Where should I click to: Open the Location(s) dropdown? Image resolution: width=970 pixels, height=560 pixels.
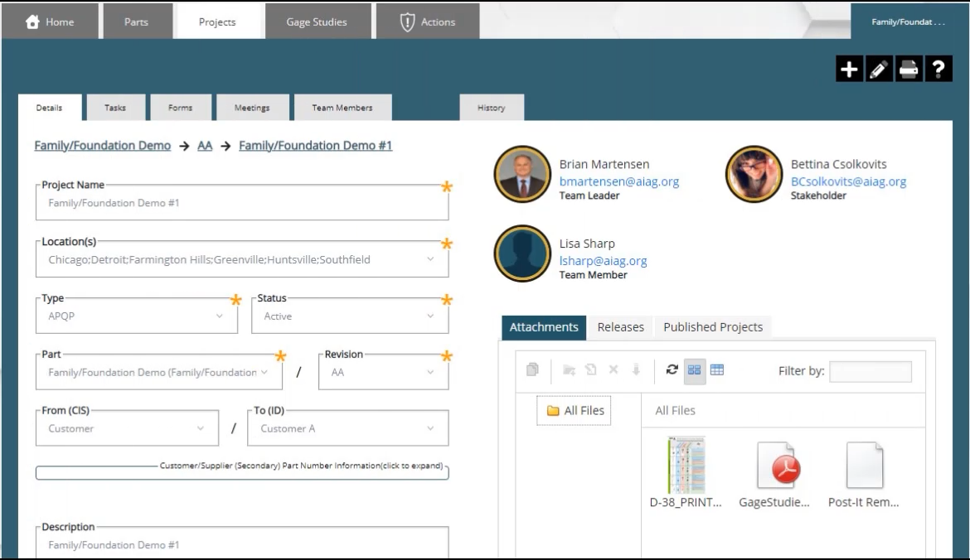coord(241,260)
